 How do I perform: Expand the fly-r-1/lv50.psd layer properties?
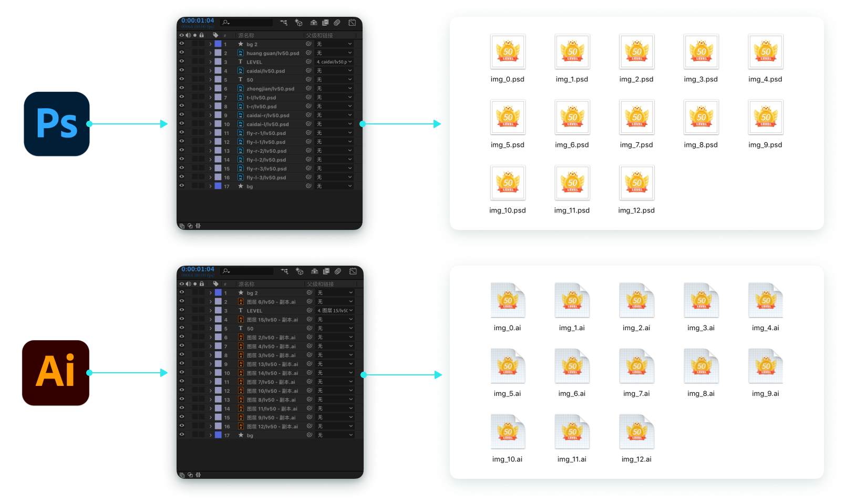[211, 133]
